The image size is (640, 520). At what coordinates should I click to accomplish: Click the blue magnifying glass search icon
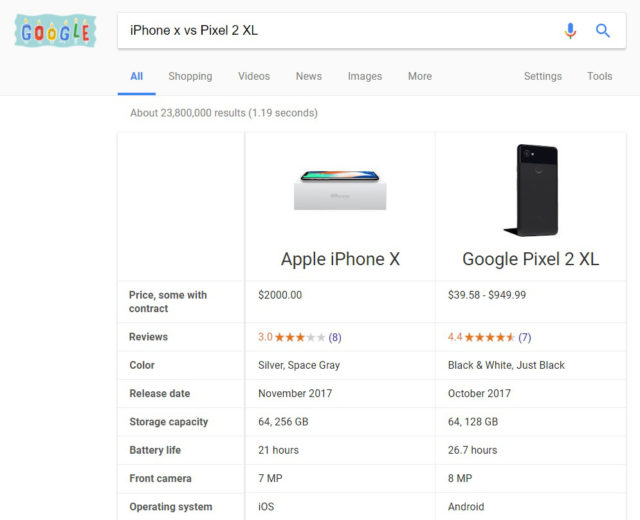602,31
